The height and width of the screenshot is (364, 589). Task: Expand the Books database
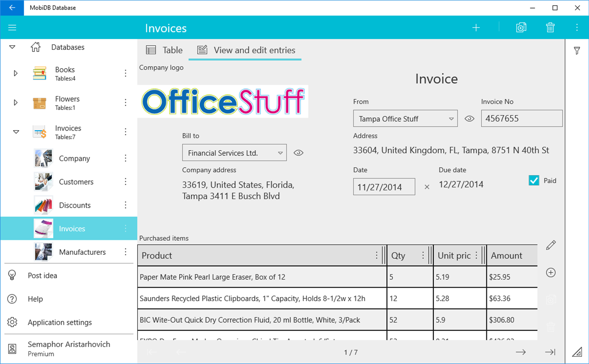(x=16, y=73)
